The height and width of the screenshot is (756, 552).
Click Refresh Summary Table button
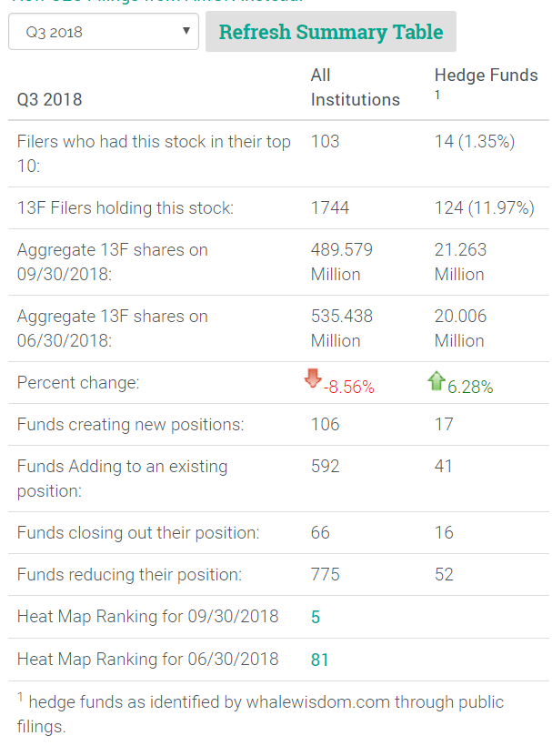pos(331,32)
